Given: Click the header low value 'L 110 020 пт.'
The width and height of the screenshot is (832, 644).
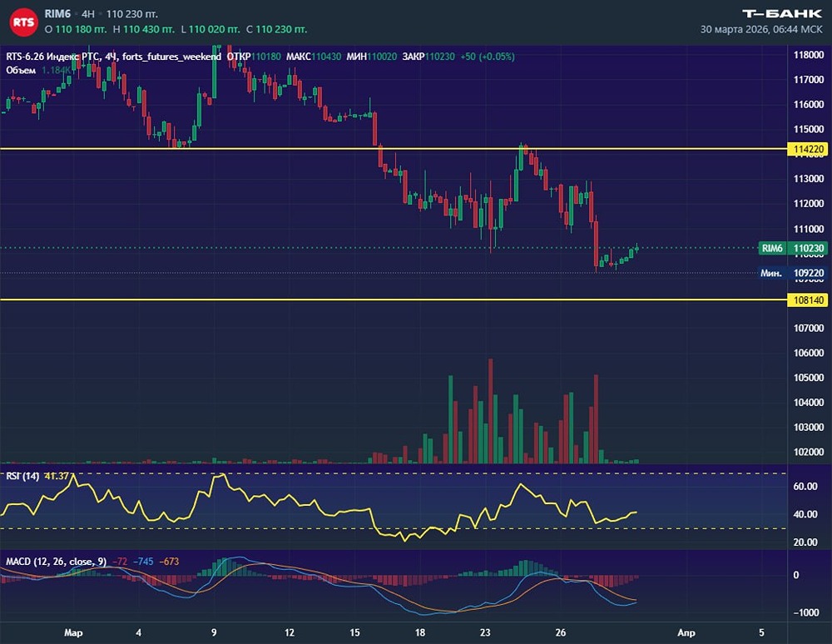Looking at the screenshot, I should coord(210,29).
